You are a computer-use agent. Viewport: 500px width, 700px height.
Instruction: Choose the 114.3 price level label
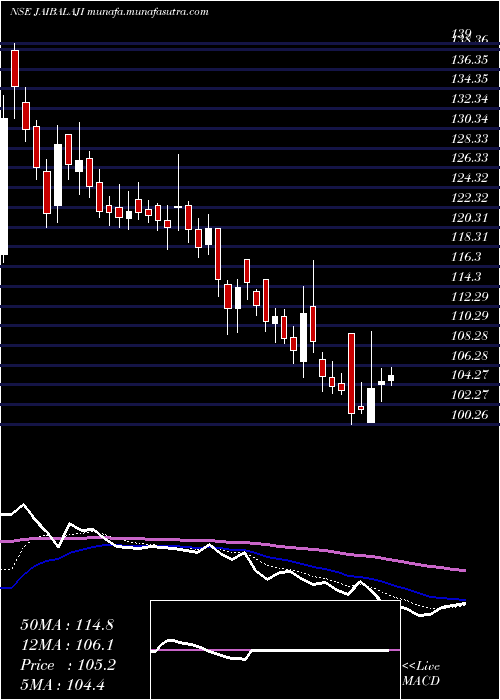467,277
